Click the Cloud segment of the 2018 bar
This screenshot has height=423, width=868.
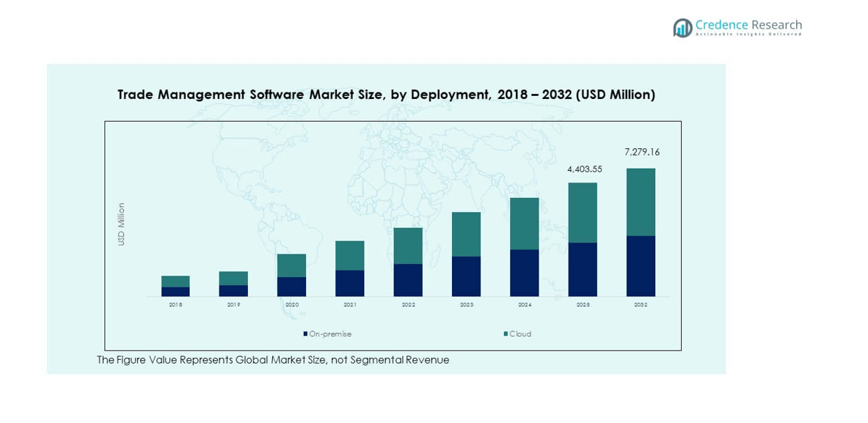pyautogui.click(x=175, y=282)
